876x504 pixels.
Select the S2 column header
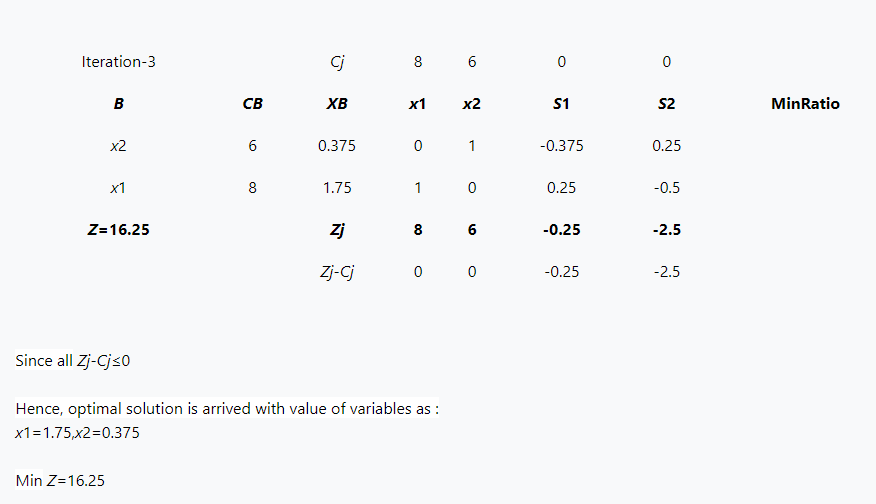(x=666, y=104)
